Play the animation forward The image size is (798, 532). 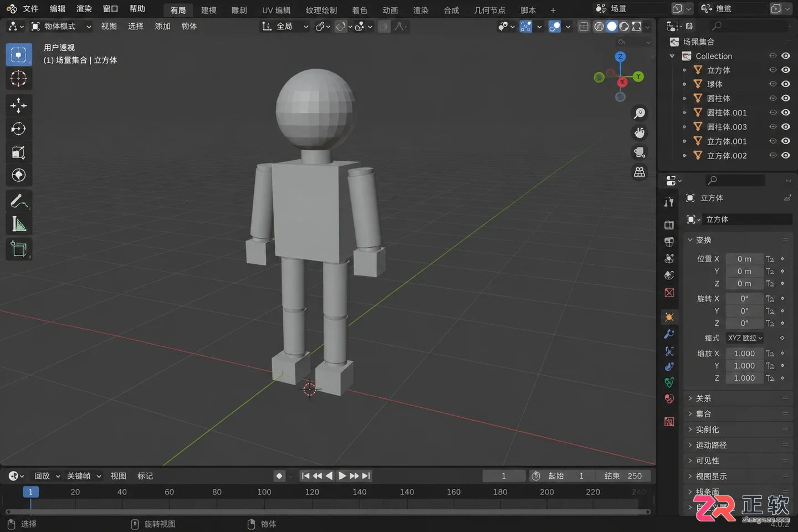pyautogui.click(x=342, y=476)
